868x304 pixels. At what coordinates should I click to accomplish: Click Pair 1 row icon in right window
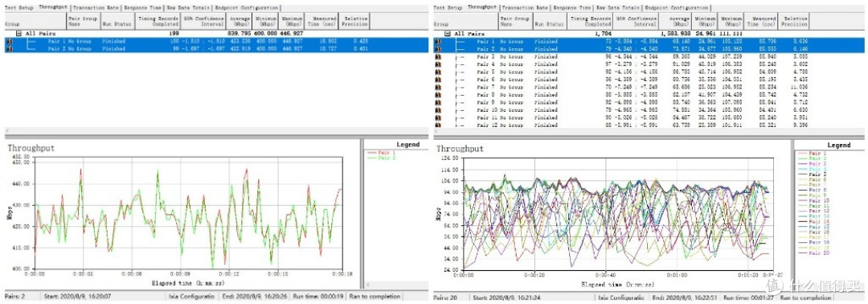[x=438, y=42]
